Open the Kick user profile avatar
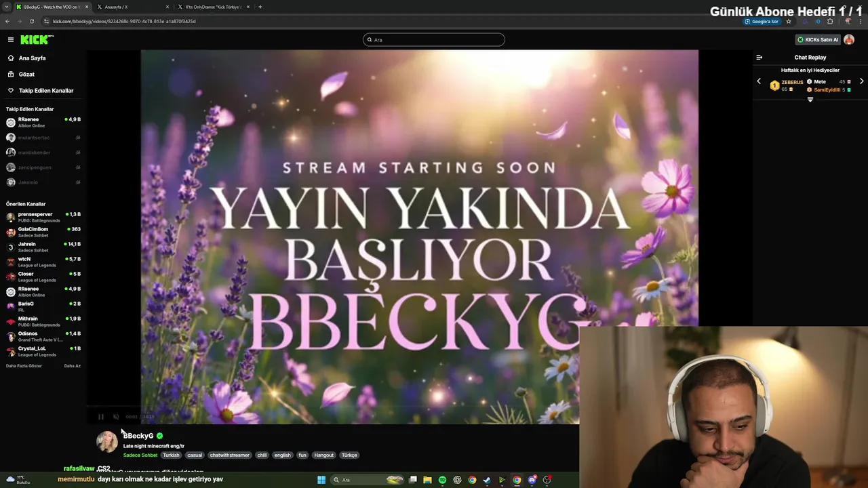868x488 pixels. tap(849, 40)
